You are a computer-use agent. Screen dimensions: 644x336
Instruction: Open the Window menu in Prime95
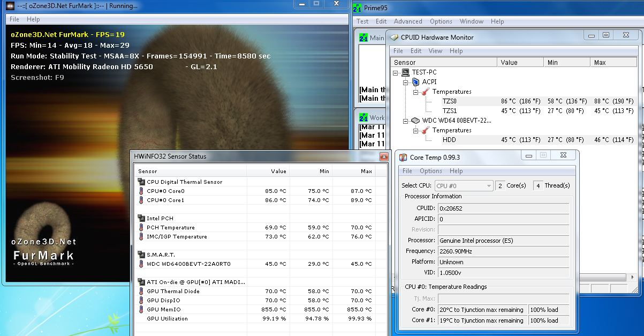click(472, 21)
